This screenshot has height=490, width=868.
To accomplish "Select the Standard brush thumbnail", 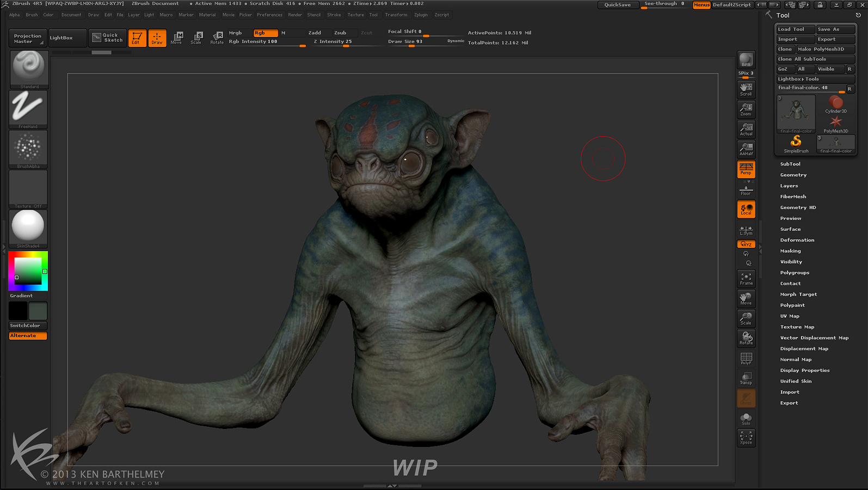I will 29,69.
